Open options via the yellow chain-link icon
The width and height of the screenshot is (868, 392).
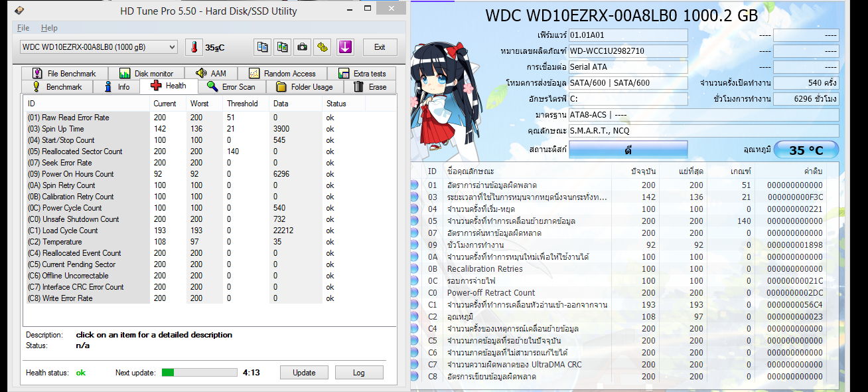[323, 47]
